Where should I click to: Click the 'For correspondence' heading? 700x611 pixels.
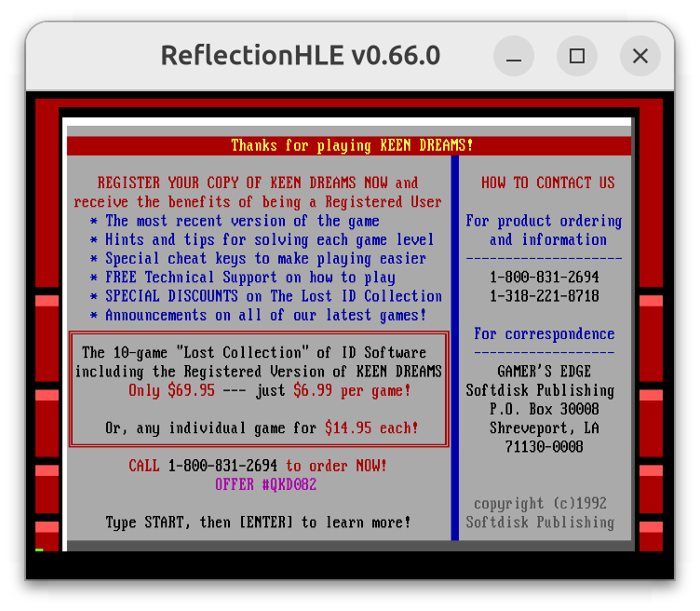pos(544,334)
